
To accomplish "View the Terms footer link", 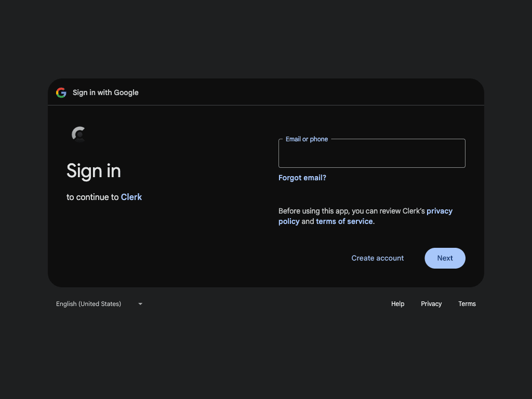I will (467, 304).
